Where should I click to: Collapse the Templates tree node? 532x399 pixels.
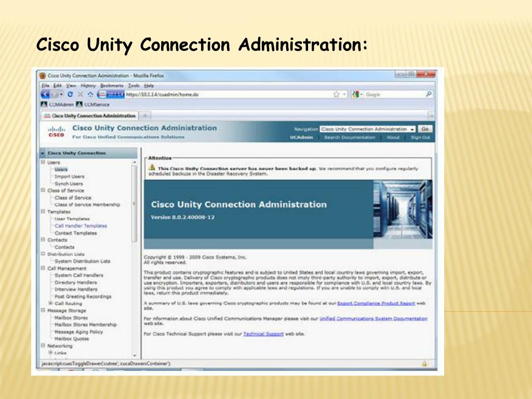coord(43,211)
